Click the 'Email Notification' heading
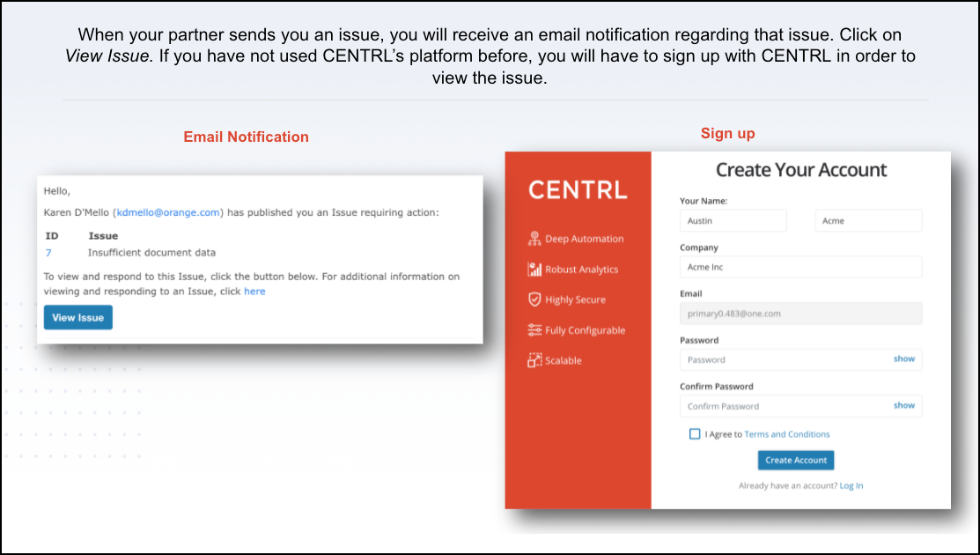The height and width of the screenshot is (555, 980). [247, 137]
